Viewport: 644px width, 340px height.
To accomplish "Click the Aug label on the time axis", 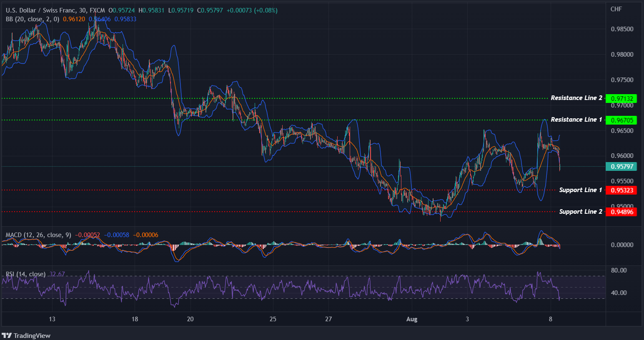I will pos(412,319).
